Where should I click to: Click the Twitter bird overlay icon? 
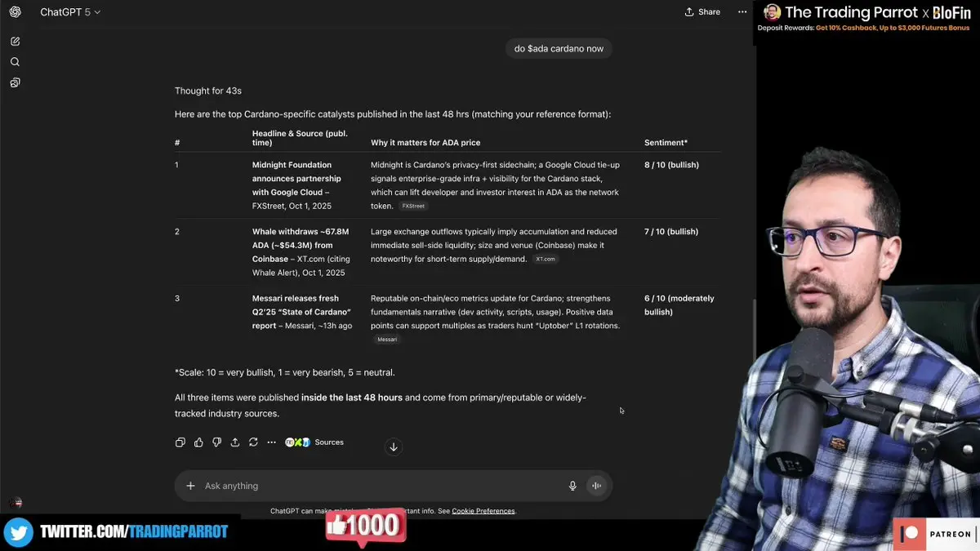coord(18,532)
